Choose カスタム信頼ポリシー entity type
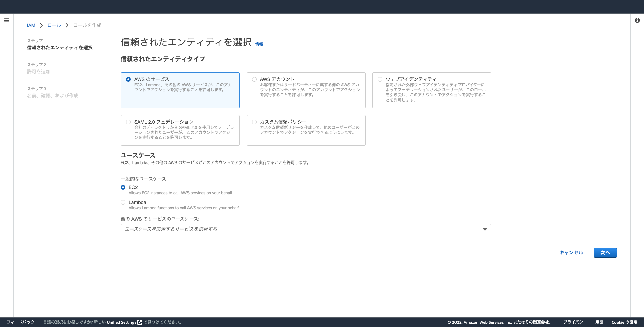Image resolution: width=644 pixels, height=327 pixels. (x=254, y=122)
